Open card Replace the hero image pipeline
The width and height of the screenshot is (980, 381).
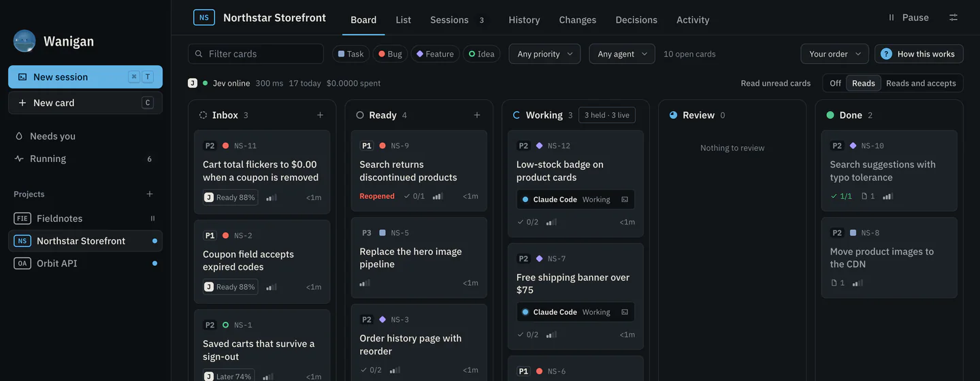(x=419, y=257)
